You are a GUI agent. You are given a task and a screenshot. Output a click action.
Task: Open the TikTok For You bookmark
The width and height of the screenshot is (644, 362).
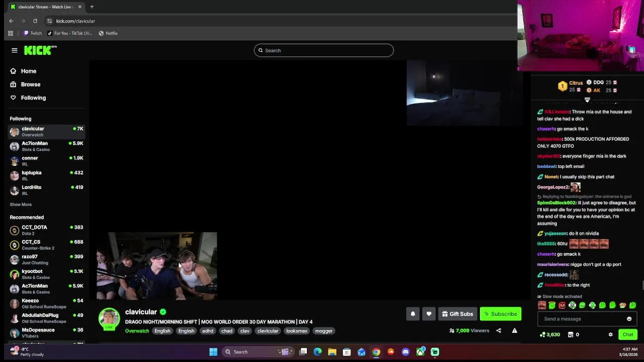(x=70, y=33)
